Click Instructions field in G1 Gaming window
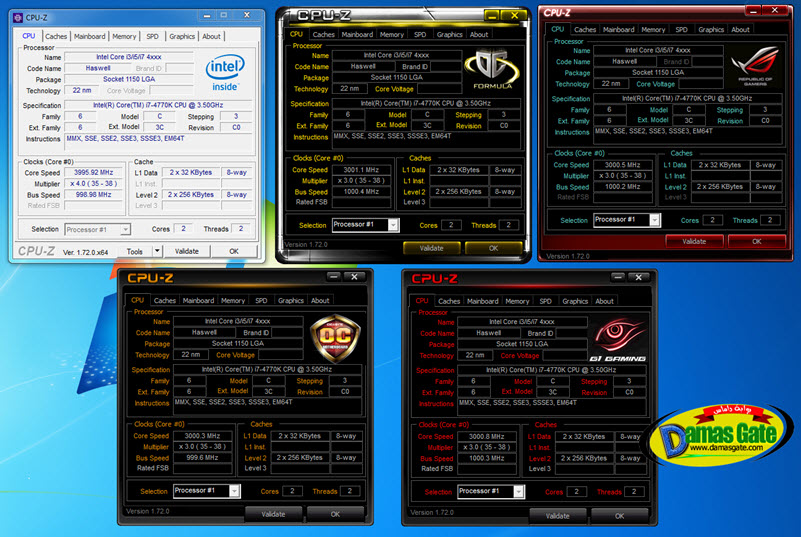This screenshot has width=801, height=537. pyautogui.click(x=552, y=406)
